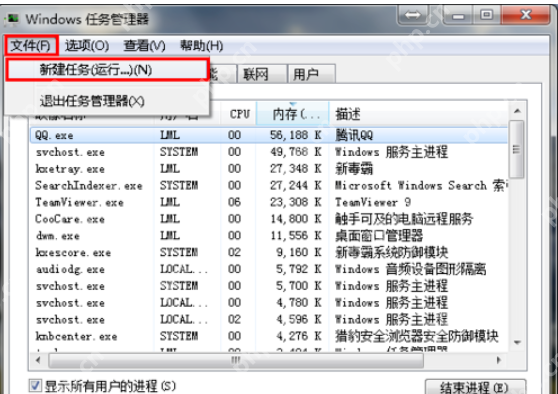Close the Task Manager window

(526, 15)
